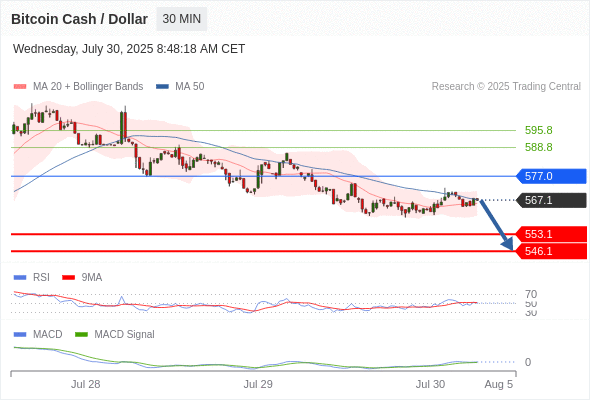Click the MACD legend swatch

[x=20, y=335]
